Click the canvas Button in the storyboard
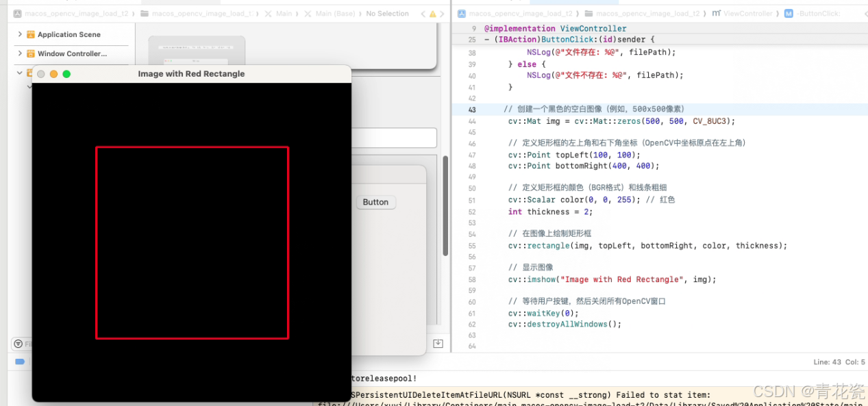The width and height of the screenshot is (868, 406). pyautogui.click(x=375, y=202)
